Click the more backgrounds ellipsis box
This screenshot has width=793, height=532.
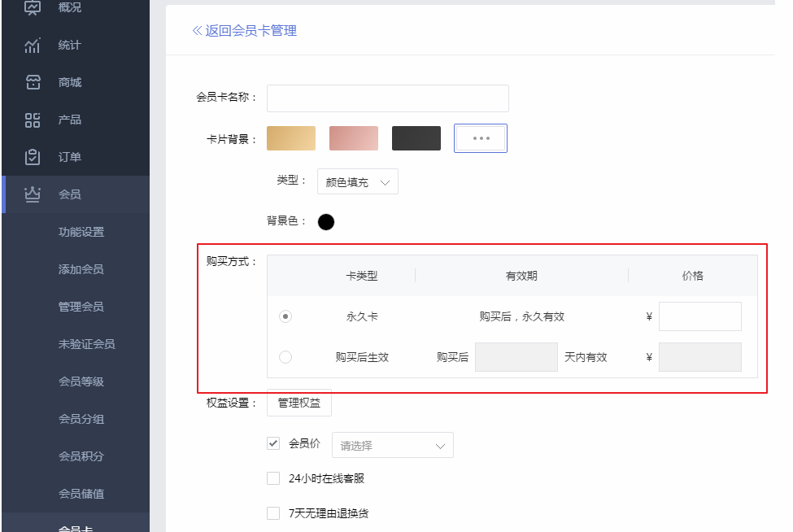[x=480, y=138]
